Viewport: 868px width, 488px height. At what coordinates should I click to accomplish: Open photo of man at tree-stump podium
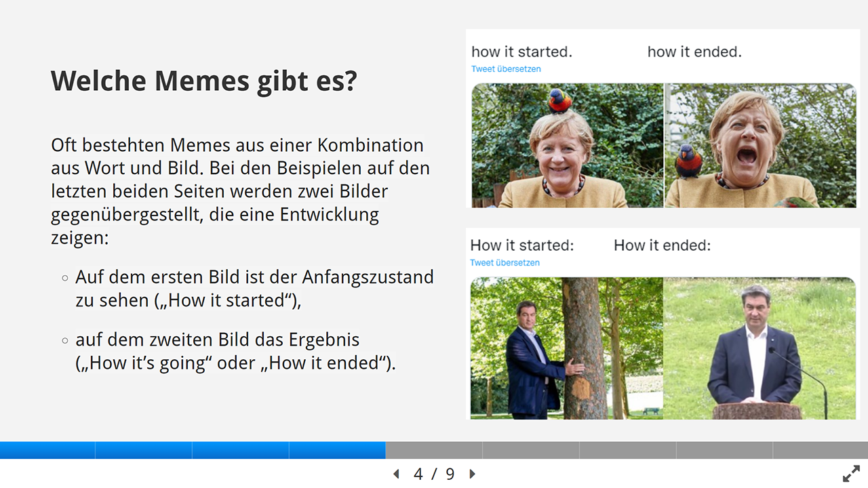[x=759, y=348]
